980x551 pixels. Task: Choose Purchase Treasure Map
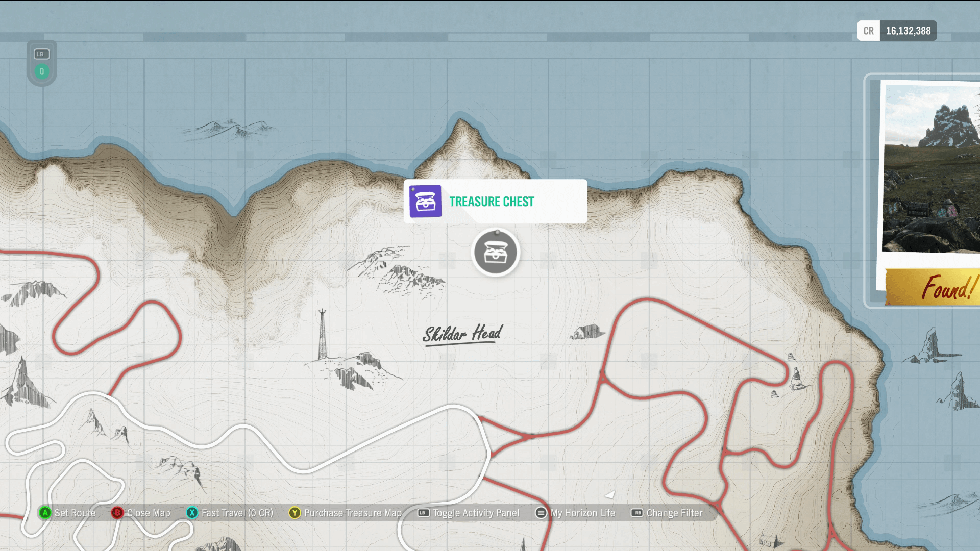[x=353, y=513]
